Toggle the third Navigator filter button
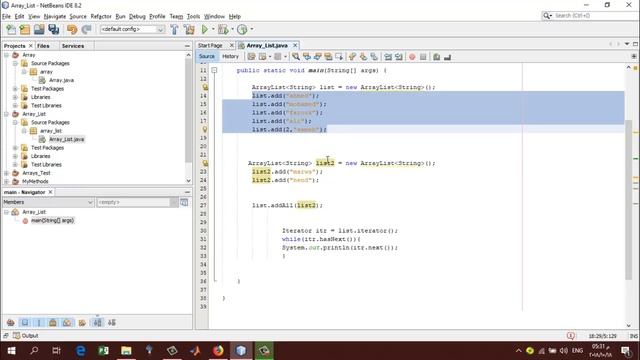640x360 pixels. (x=39, y=322)
